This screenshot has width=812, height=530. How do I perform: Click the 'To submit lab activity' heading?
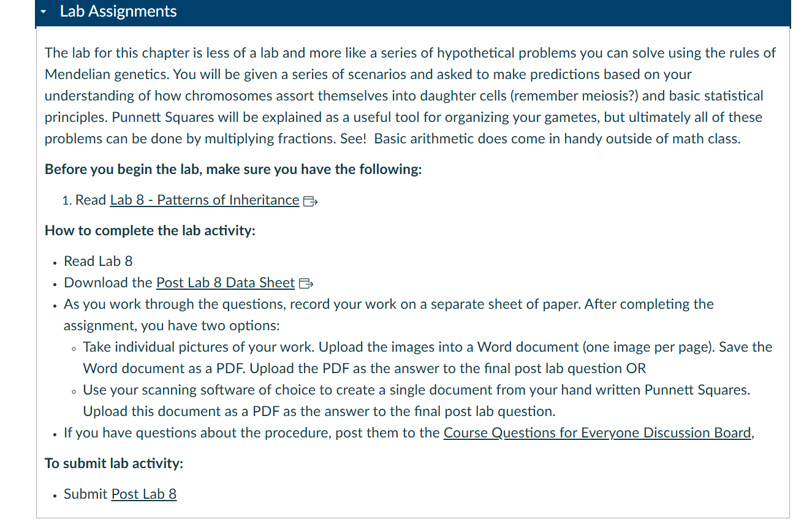(x=114, y=463)
